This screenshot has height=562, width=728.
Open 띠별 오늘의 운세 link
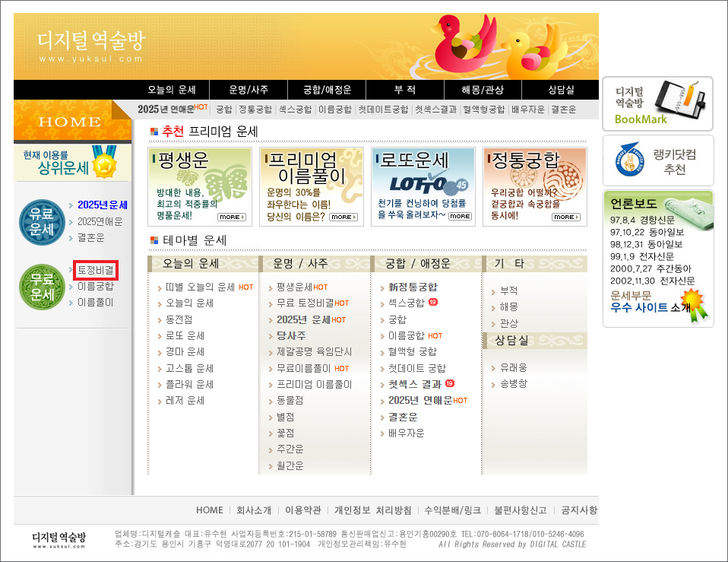point(201,287)
